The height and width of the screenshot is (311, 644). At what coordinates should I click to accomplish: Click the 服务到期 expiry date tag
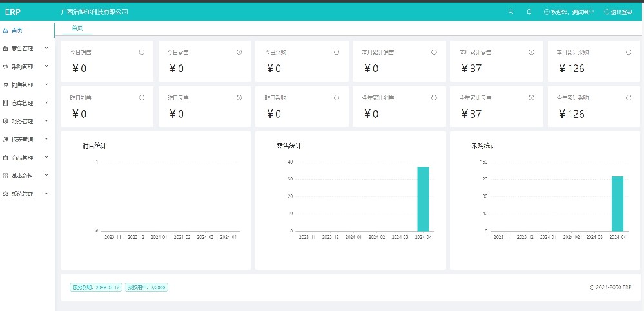tap(96, 287)
